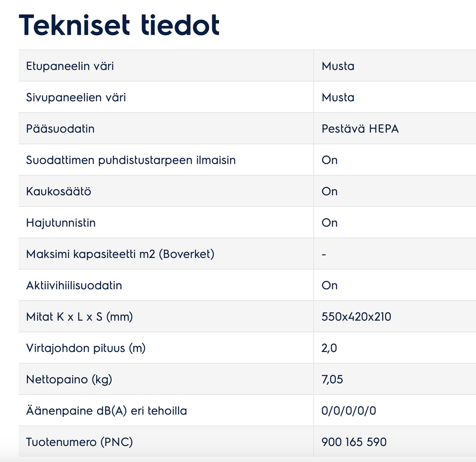This screenshot has width=476, height=462.
Task: Click the 'Kaukosäätö' row label
Action: (59, 191)
